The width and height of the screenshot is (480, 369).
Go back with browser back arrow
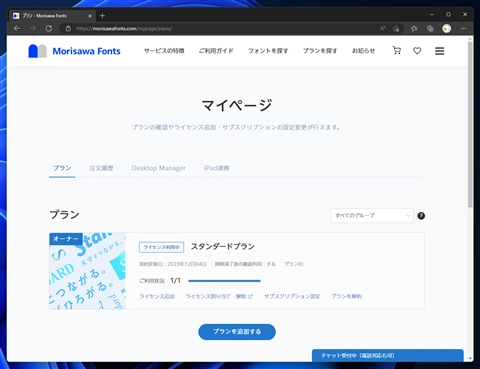click(x=17, y=29)
